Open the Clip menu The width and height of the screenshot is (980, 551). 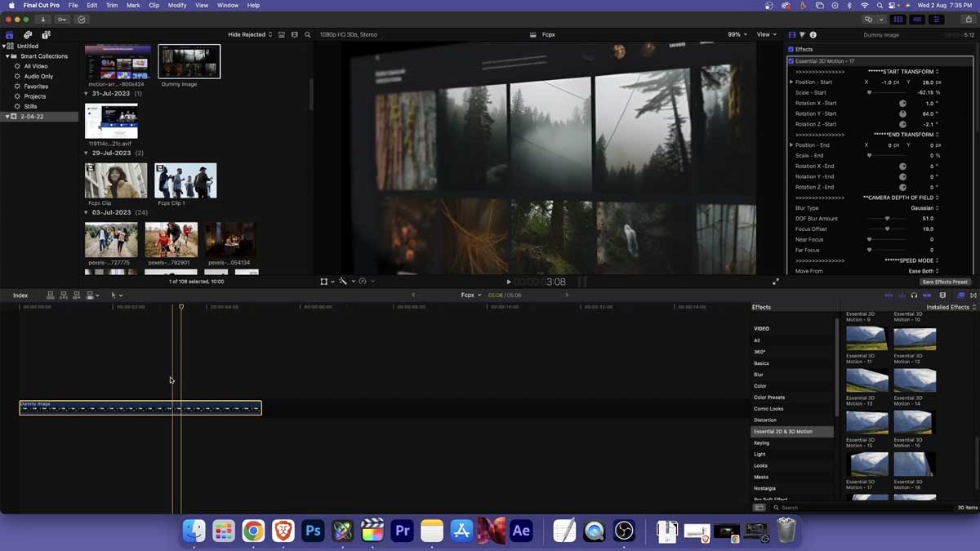154,6
